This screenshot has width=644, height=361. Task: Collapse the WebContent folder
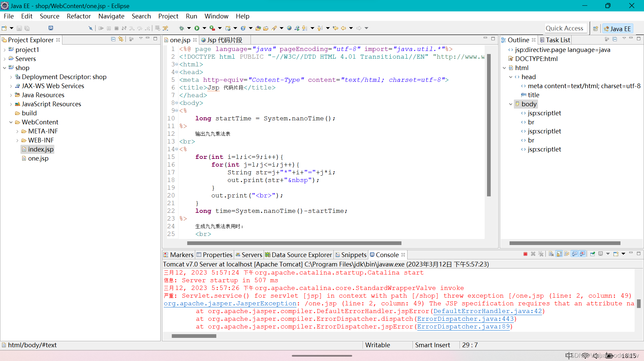(x=11, y=122)
